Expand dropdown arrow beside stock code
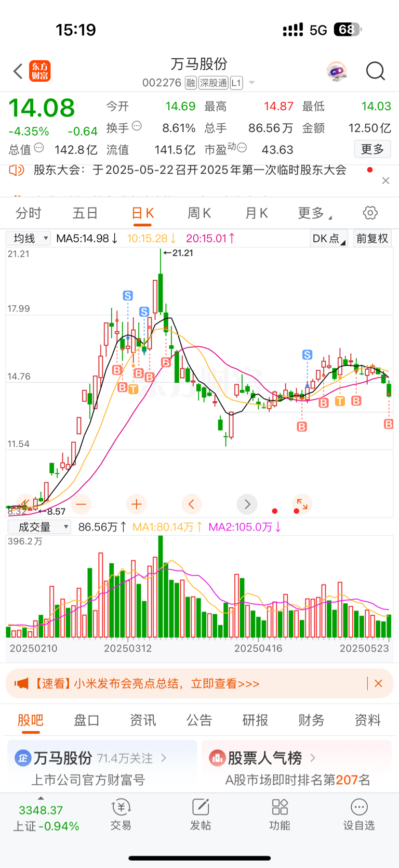This screenshot has height=868, width=399. click(252, 83)
